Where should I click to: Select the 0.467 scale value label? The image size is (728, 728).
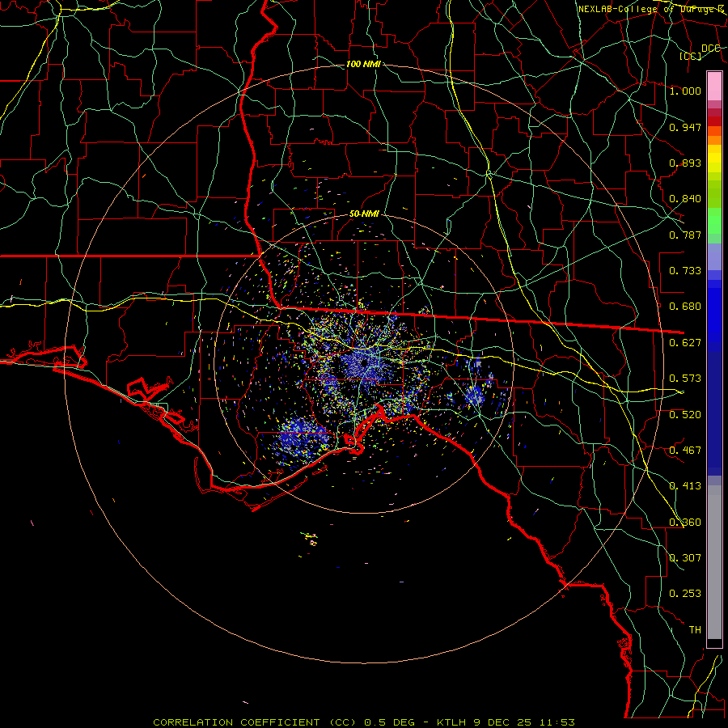(x=685, y=451)
